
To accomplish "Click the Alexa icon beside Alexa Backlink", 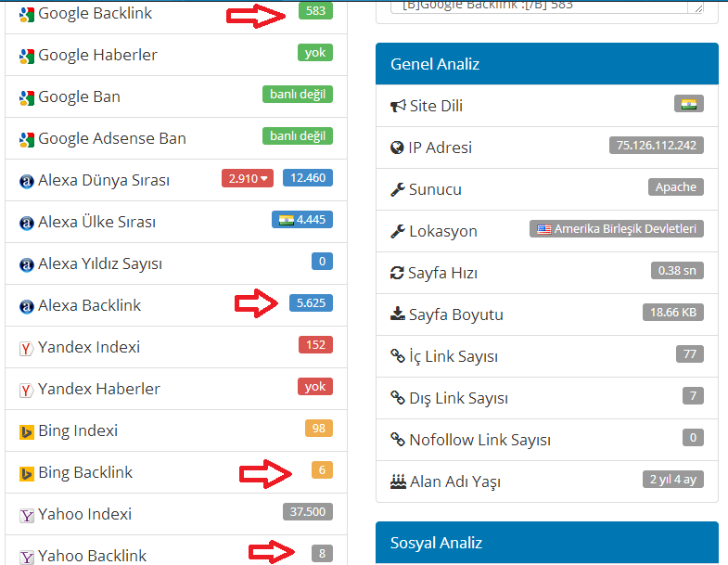I will point(27,307).
